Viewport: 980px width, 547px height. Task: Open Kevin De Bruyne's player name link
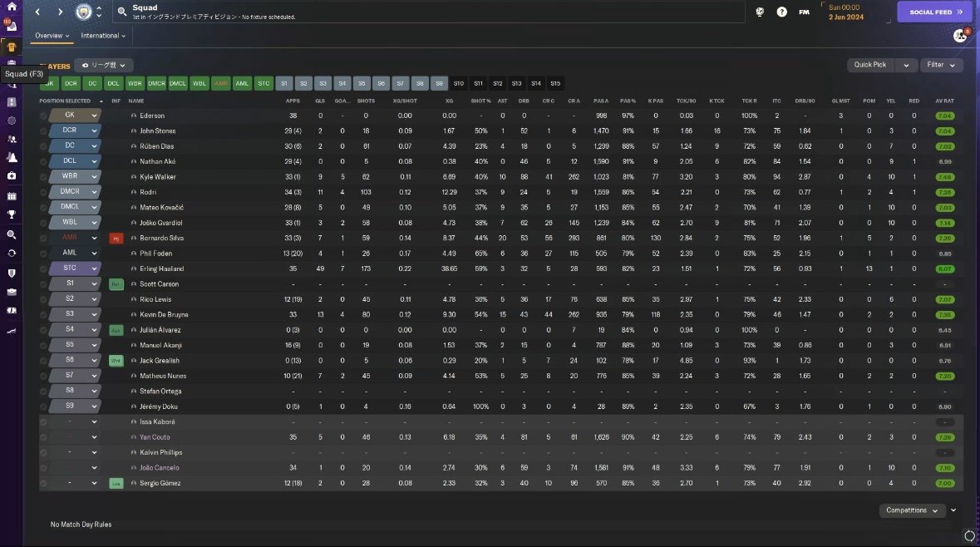point(164,314)
